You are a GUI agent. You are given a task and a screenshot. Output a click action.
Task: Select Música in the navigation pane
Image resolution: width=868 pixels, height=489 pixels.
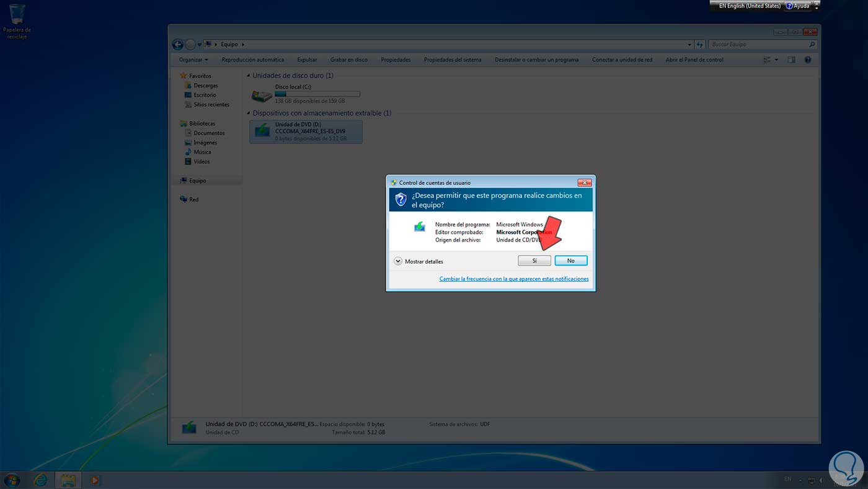coord(198,152)
